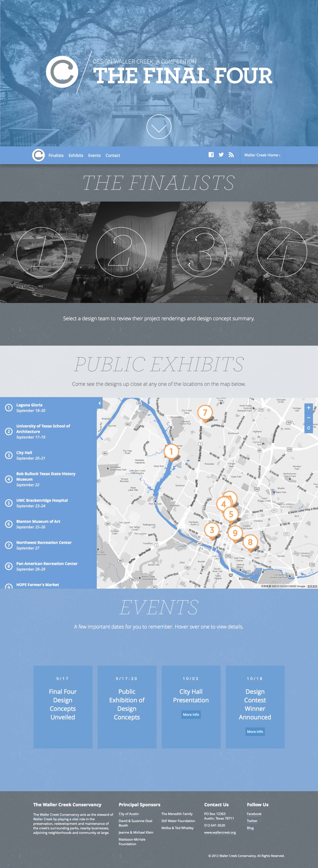Screen dimensions: 318x868
Task: Open the Blog link in footer
Action: point(250,828)
